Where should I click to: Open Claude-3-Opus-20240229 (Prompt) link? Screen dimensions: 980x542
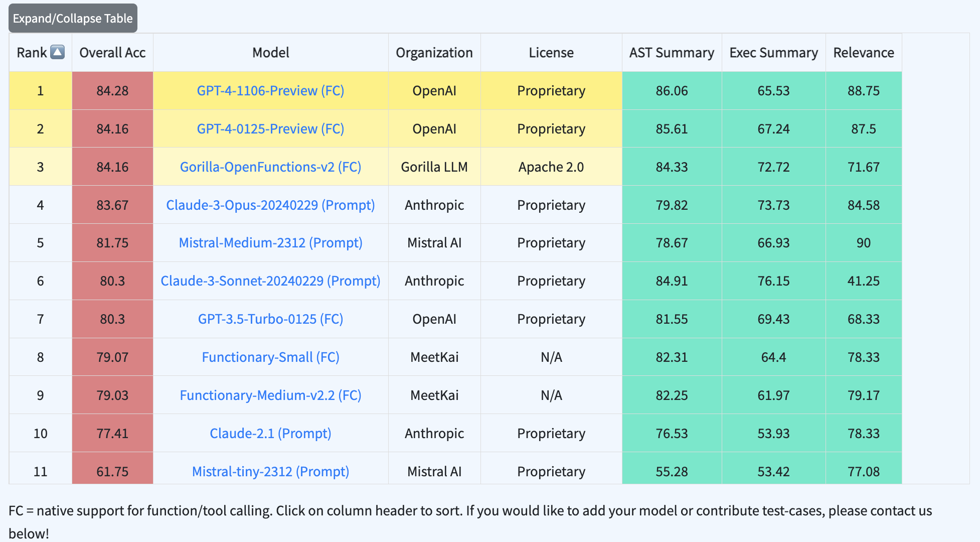click(x=270, y=205)
